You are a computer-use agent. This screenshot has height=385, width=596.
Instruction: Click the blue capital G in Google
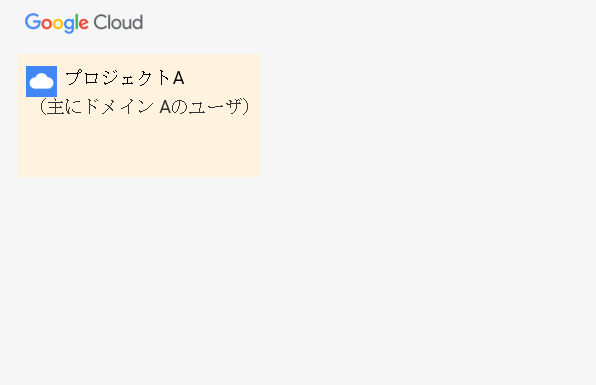pyautogui.click(x=33, y=22)
